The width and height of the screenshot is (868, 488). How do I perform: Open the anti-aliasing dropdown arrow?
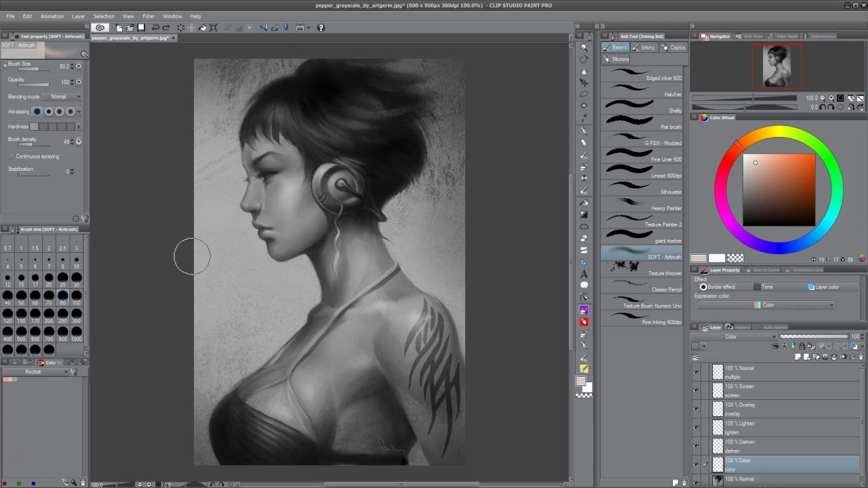click(79, 112)
